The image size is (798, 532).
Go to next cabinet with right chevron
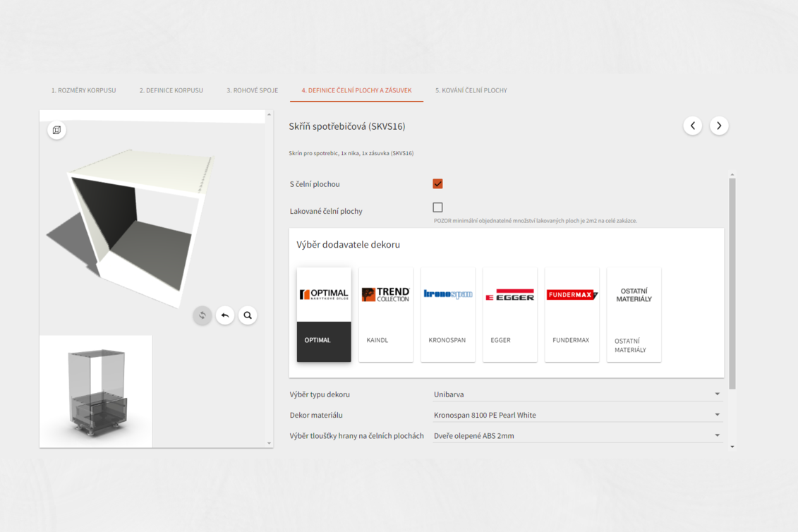coord(719,126)
